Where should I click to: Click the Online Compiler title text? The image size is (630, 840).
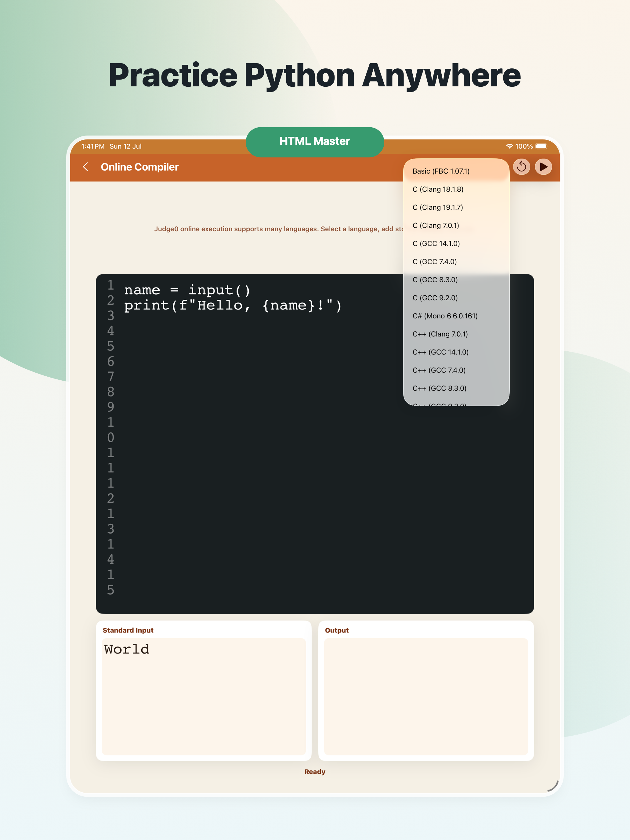pos(140,167)
